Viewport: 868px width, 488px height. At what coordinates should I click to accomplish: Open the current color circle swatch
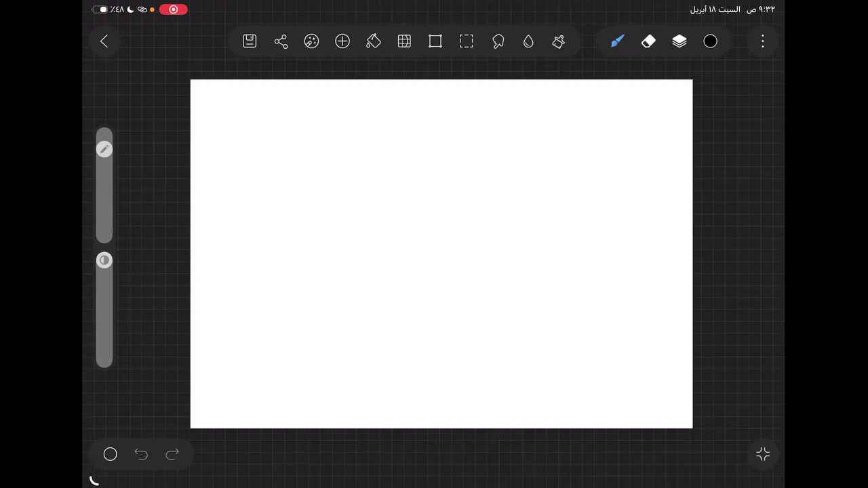[711, 41]
